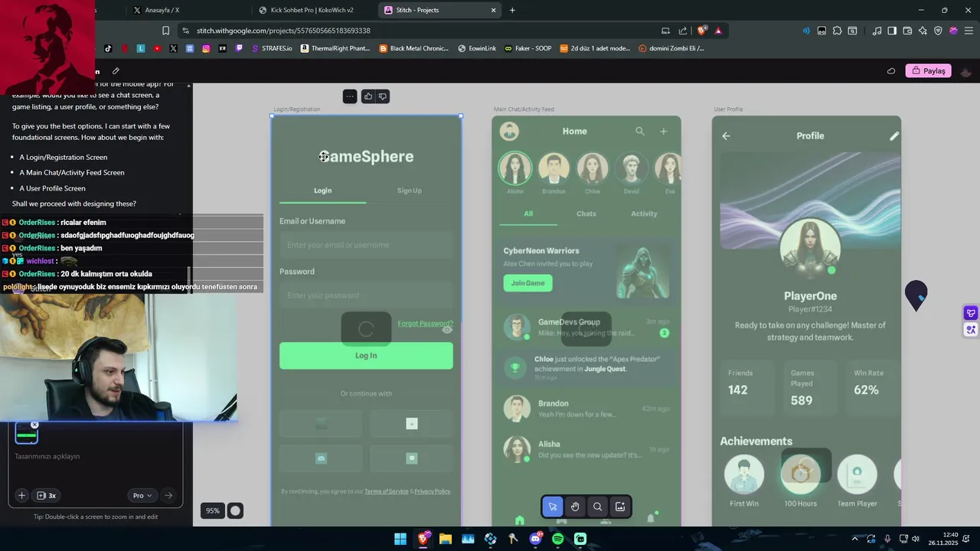
Task: Open the STRAFES.io bookmark
Action: pyautogui.click(x=272, y=48)
